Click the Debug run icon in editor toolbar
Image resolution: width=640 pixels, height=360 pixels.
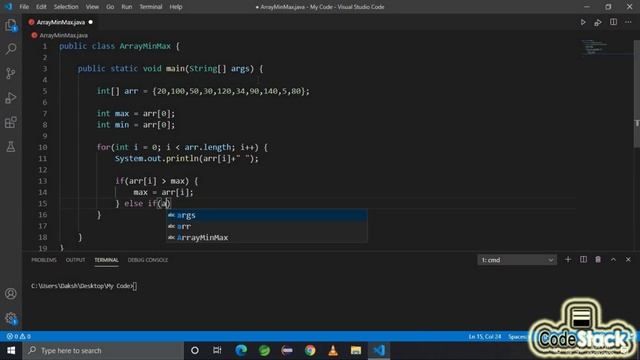point(598,22)
